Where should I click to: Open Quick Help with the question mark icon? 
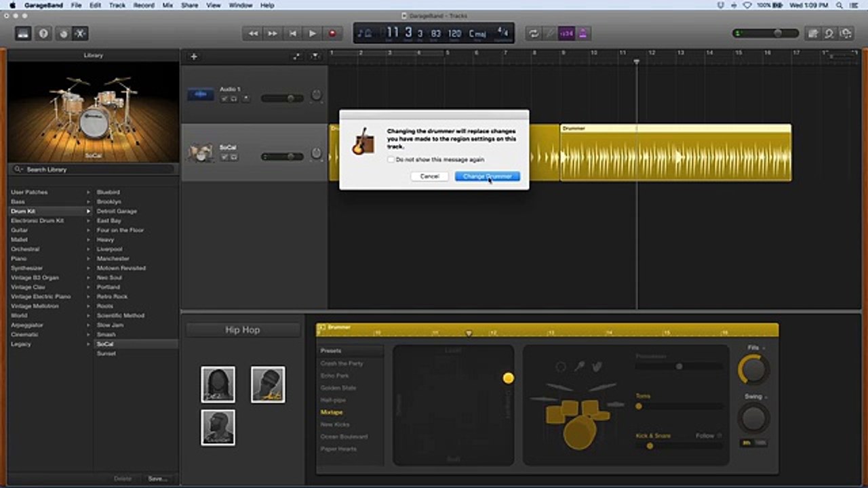(44, 33)
